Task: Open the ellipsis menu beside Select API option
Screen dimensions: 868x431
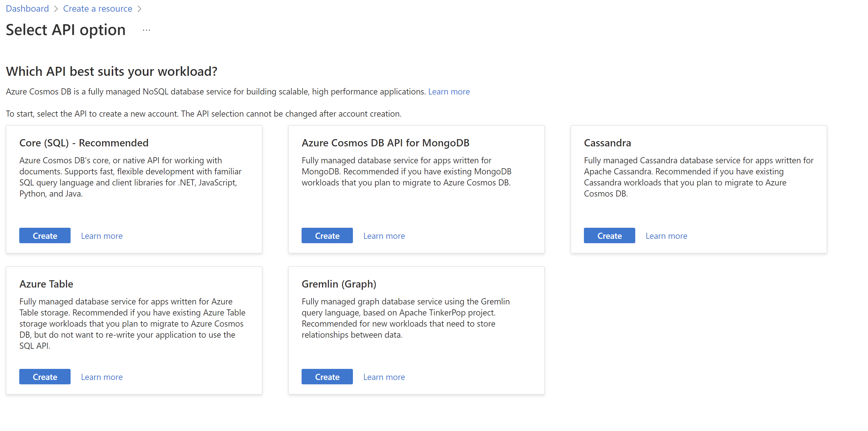Action: [146, 30]
